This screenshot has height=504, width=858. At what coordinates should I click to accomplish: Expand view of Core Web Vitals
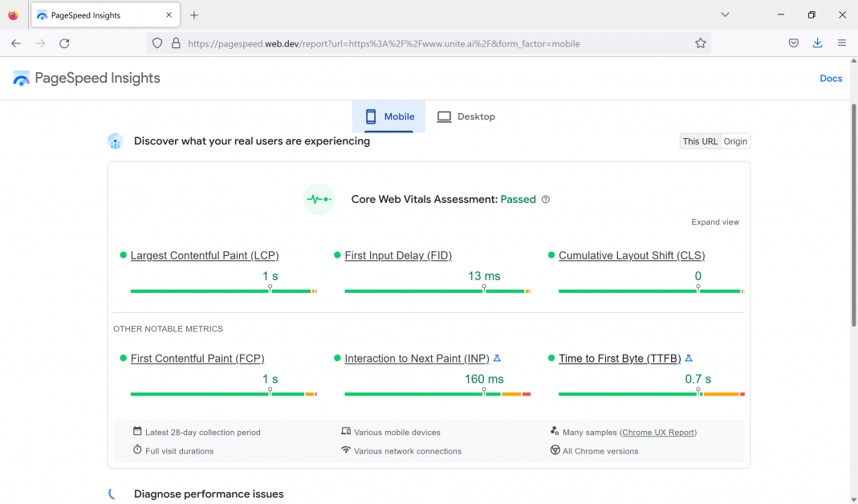pos(714,222)
